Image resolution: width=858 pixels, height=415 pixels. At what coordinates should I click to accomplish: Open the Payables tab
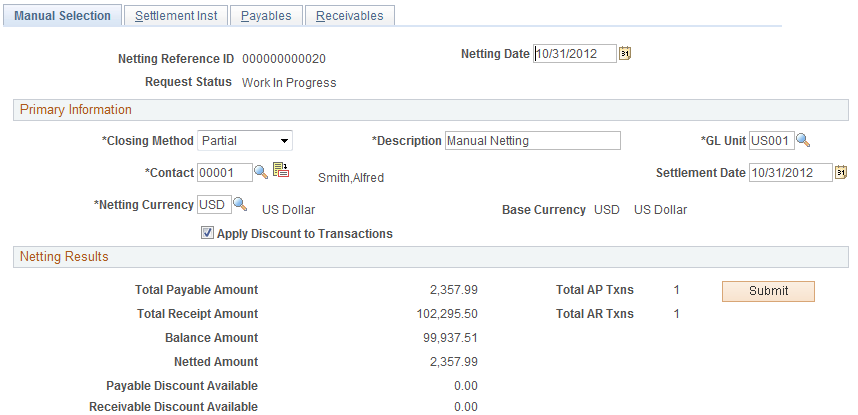coord(266,16)
